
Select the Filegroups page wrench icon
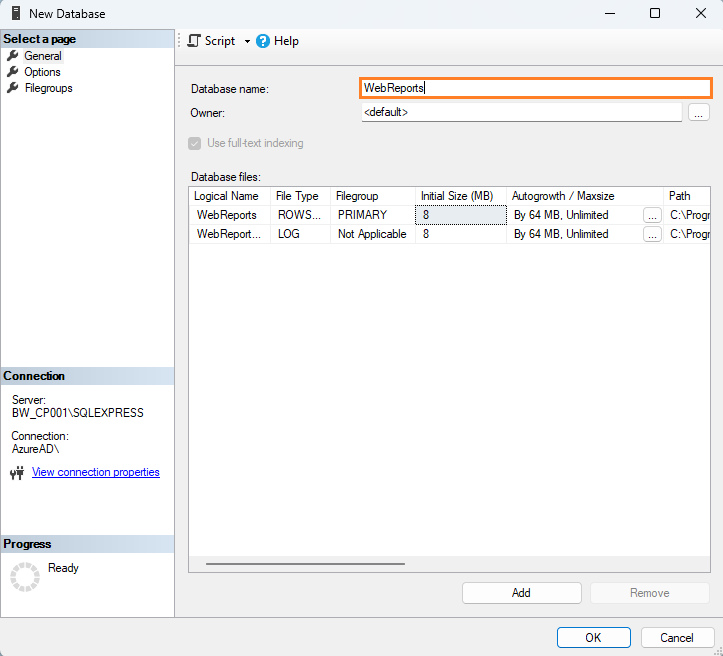12,88
